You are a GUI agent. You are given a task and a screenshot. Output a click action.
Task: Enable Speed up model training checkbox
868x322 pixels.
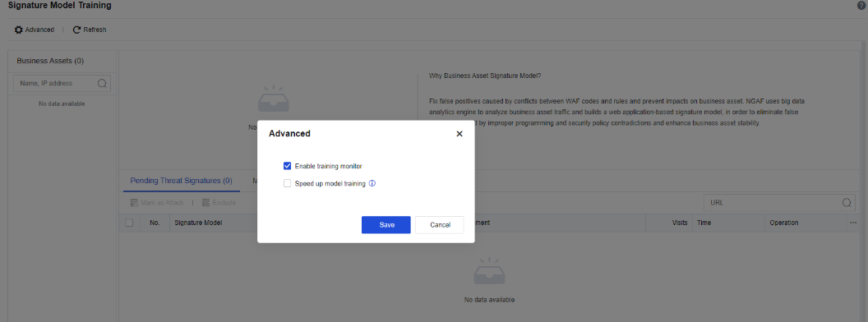[288, 184]
